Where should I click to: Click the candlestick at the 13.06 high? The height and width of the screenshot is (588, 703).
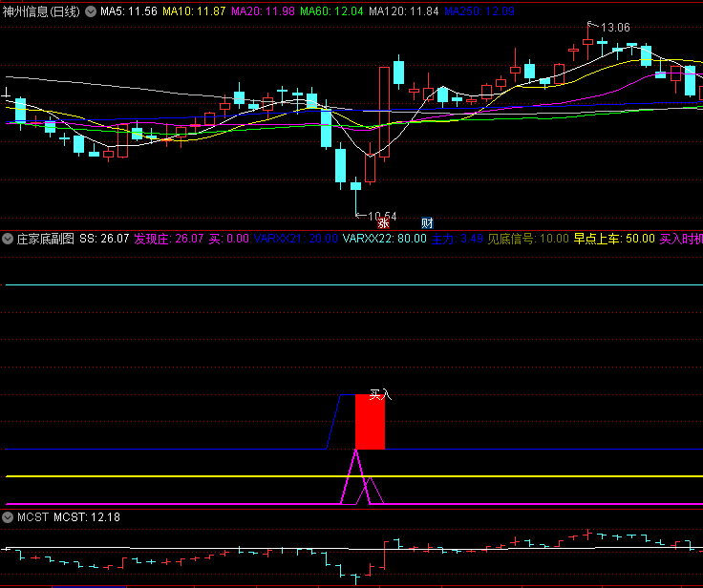pos(587,41)
